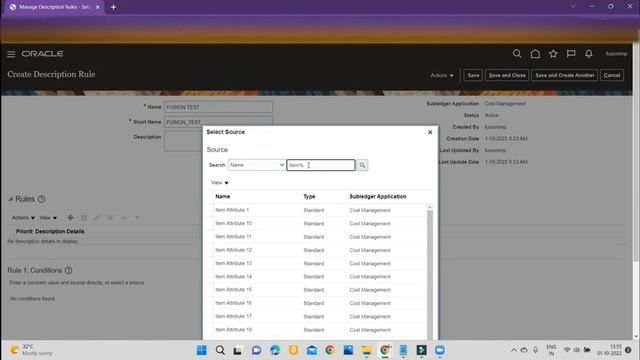Open View menu in Select Source dialog
640x360 pixels.
click(x=220, y=182)
